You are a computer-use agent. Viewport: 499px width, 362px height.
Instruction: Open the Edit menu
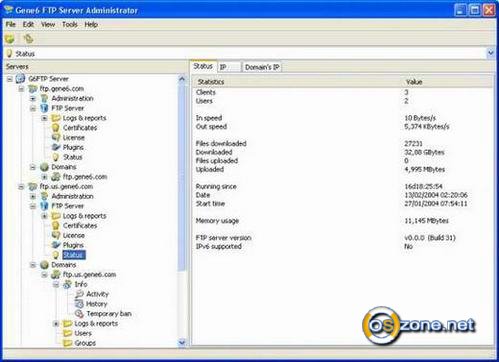click(28, 24)
